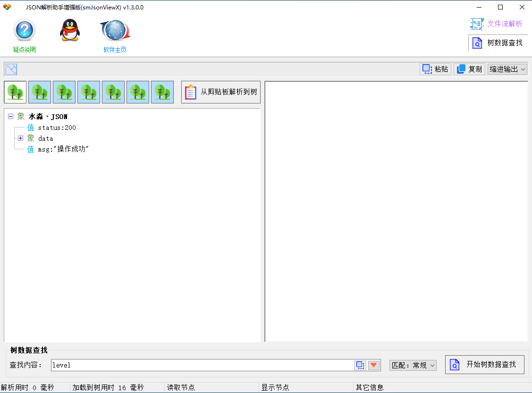Open the 缩进输出 dropdown
Image resolution: width=532 pixels, height=393 pixels.
coord(507,69)
